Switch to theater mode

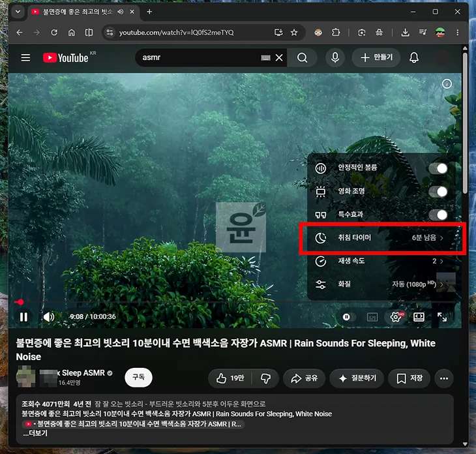click(419, 317)
